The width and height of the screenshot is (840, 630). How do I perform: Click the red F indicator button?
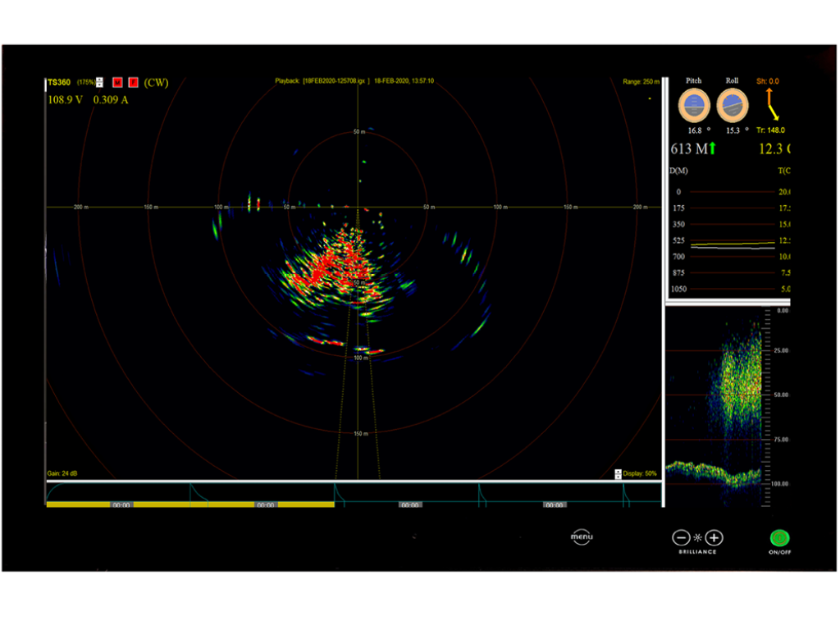pyautogui.click(x=134, y=82)
